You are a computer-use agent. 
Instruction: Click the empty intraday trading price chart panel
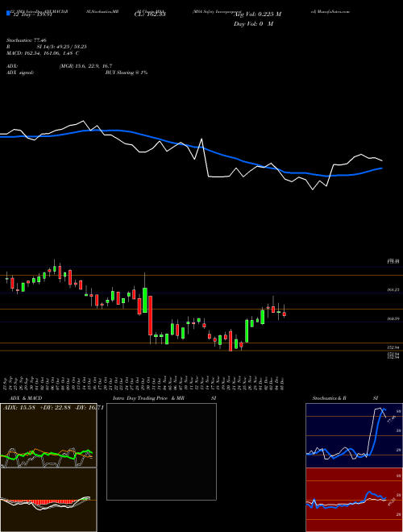[x=161, y=451]
